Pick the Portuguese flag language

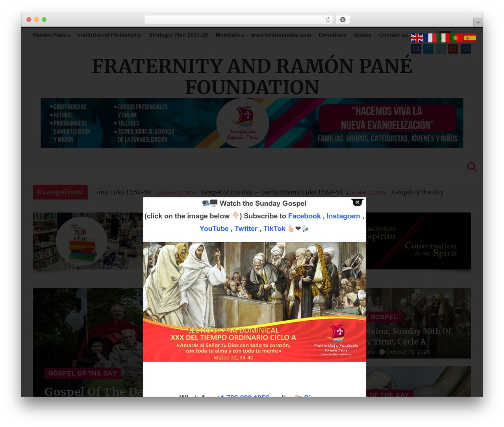pyautogui.click(x=457, y=38)
